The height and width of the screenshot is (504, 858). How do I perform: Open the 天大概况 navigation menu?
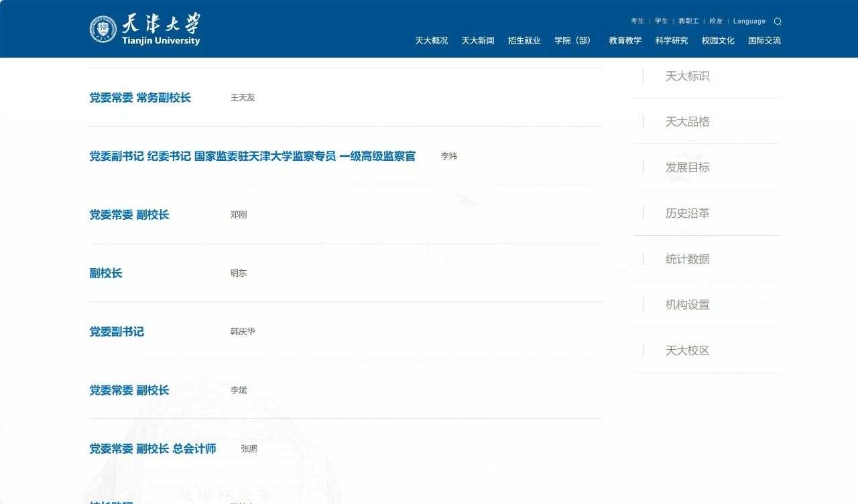432,40
